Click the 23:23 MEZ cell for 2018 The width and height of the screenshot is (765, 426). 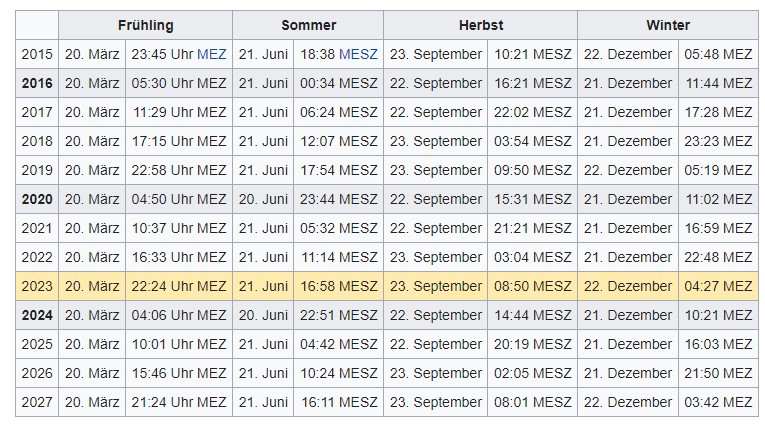[718, 141]
